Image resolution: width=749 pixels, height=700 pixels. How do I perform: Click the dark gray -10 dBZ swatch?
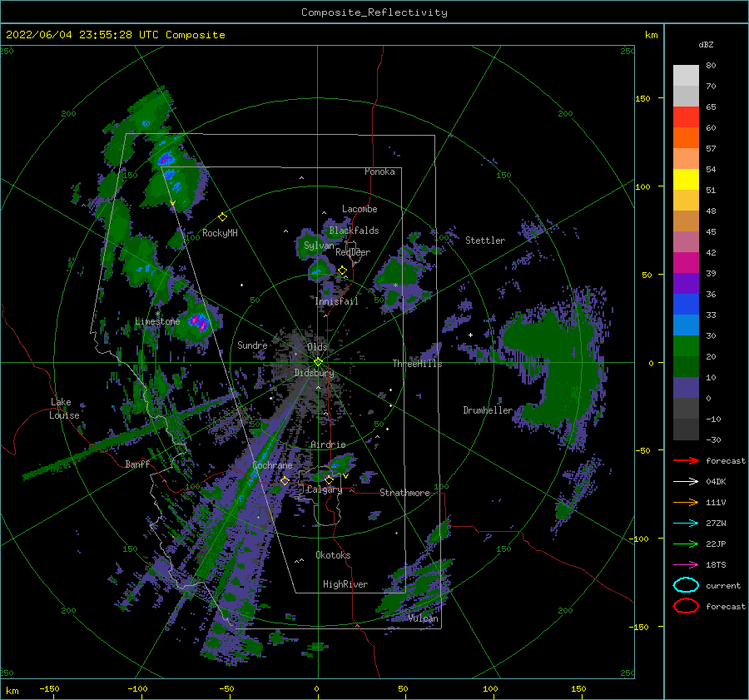686,429
